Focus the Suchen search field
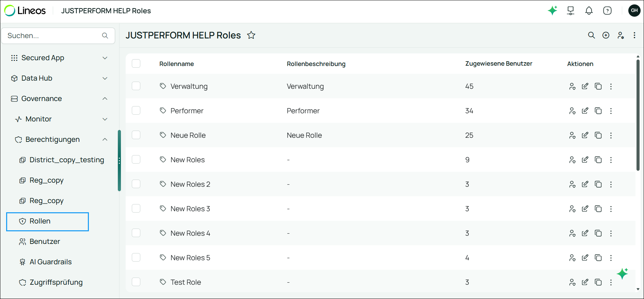 point(58,36)
